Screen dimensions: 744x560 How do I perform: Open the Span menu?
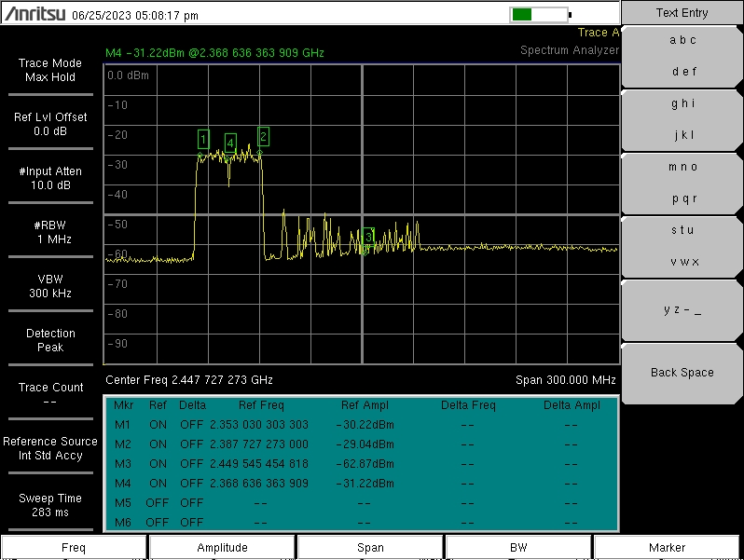[x=370, y=548]
